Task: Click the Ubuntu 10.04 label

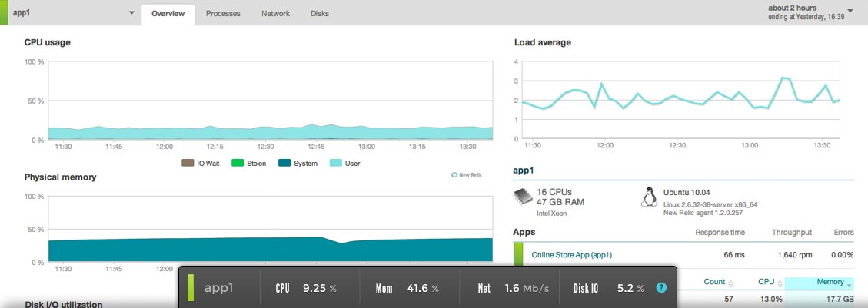Action: click(687, 193)
